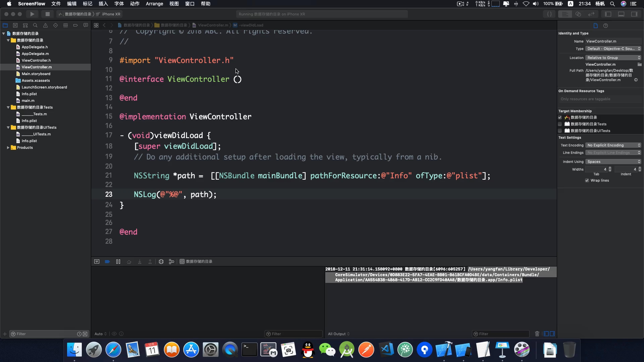Open the 帮助 menu
644x362 pixels.
coord(206,4)
